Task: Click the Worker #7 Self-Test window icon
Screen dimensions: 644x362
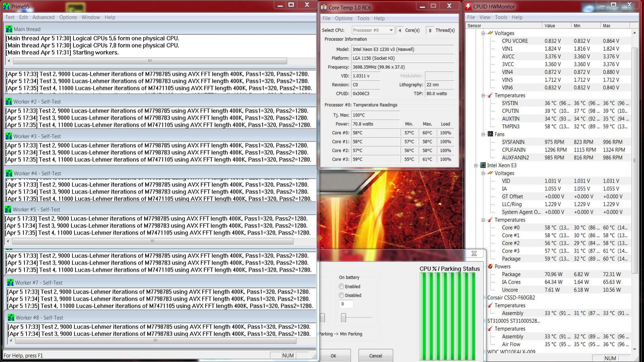Action: click(10, 282)
